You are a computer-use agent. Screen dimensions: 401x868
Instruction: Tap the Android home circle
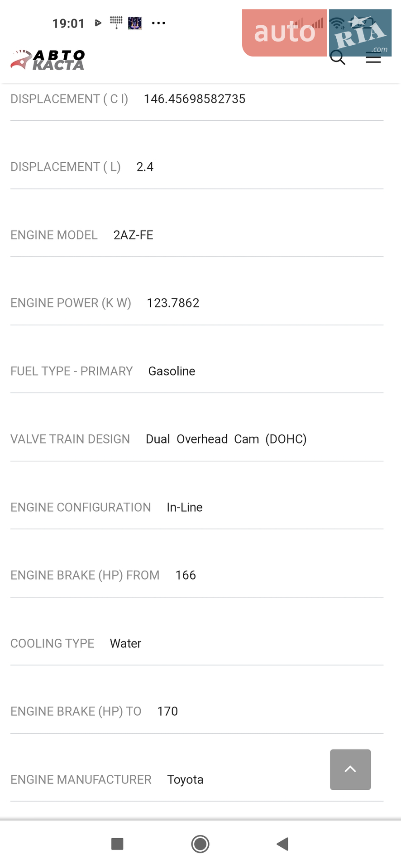(200, 844)
